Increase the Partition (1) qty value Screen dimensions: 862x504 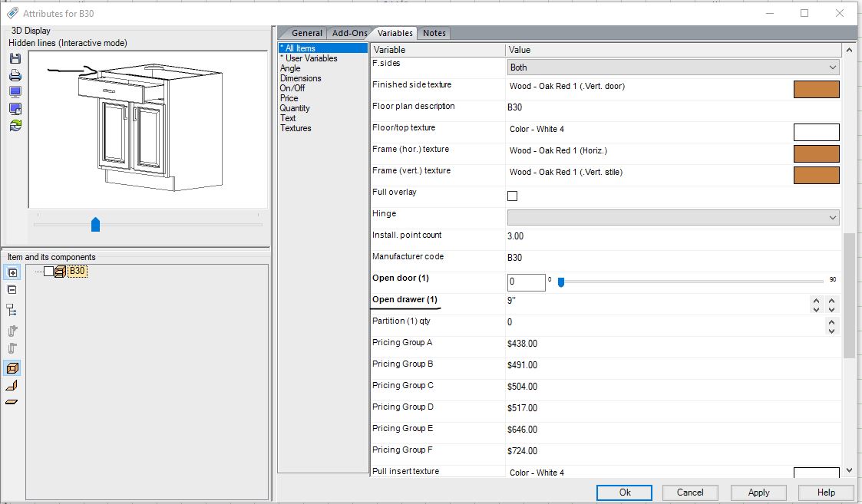[832, 323]
